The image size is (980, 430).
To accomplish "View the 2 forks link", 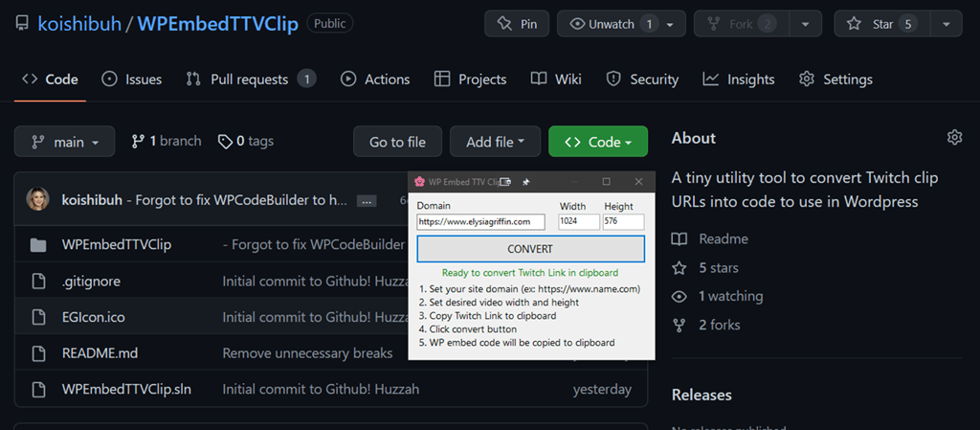I will point(720,325).
